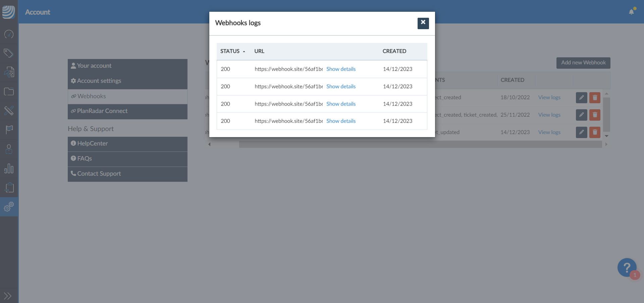Show details of the last log entry
This screenshot has width=644, height=303.
[341, 121]
